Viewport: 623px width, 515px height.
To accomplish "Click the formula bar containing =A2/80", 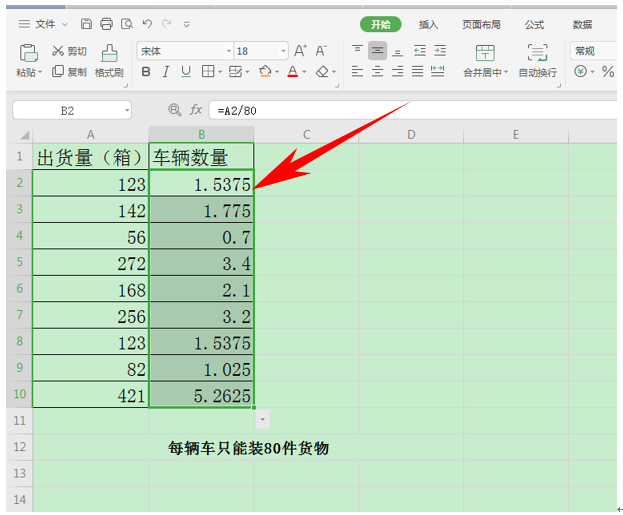I will coord(413,110).
